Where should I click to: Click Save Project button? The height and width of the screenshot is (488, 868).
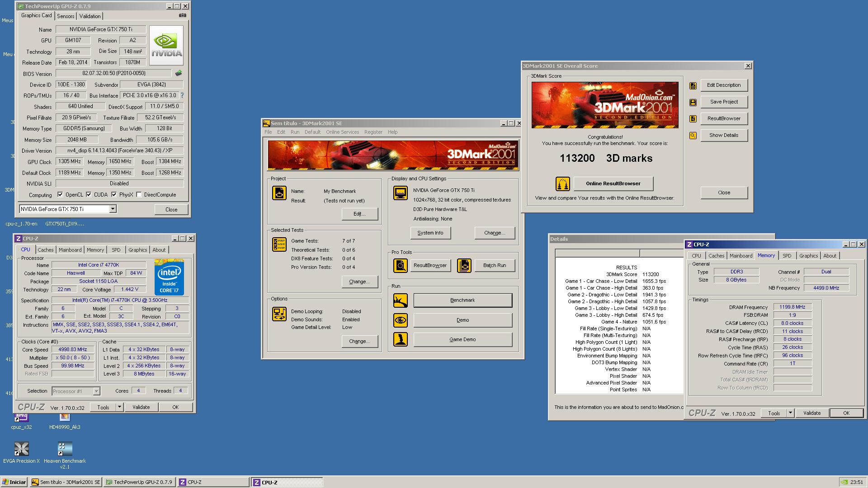[x=724, y=102]
